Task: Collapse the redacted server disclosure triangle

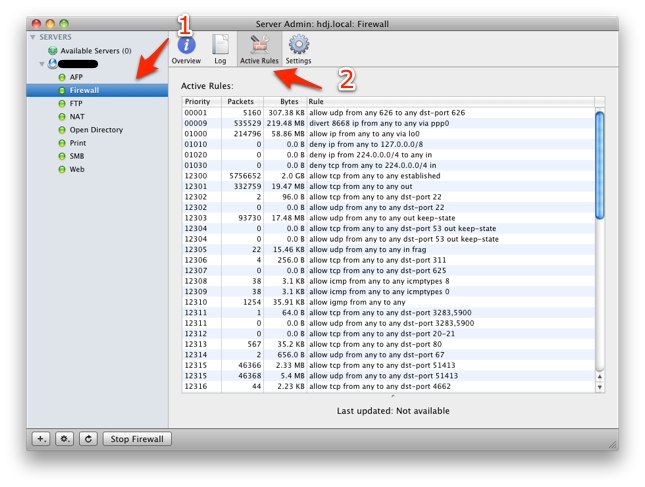Action: (x=42, y=64)
